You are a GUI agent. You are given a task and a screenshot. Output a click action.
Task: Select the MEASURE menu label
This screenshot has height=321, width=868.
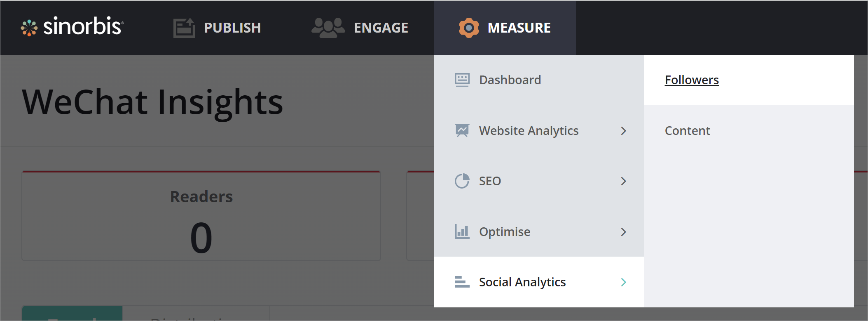click(519, 28)
